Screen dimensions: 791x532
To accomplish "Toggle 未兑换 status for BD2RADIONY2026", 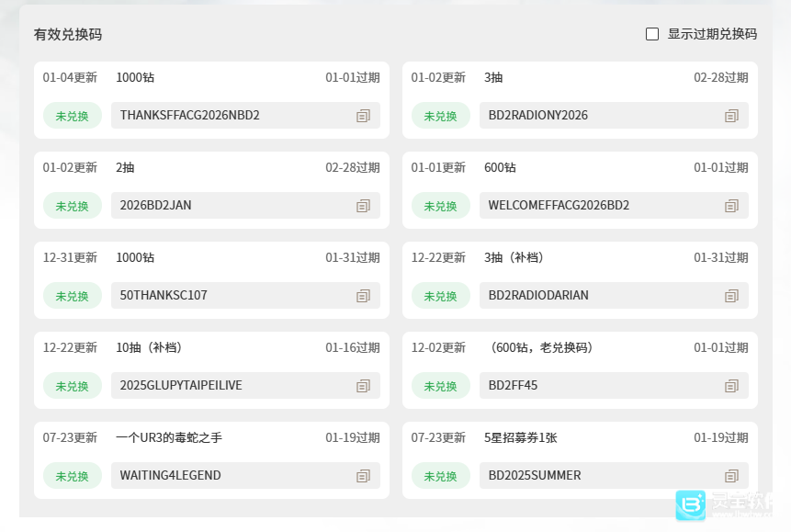I will pyautogui.click(x=440, y=116).
